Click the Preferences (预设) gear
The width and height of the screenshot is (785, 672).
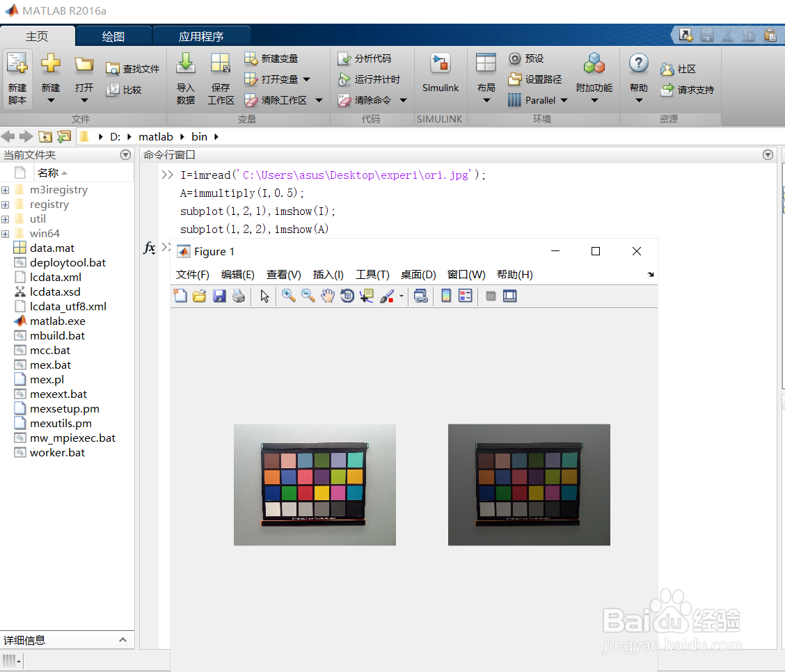tap(515, 58)
